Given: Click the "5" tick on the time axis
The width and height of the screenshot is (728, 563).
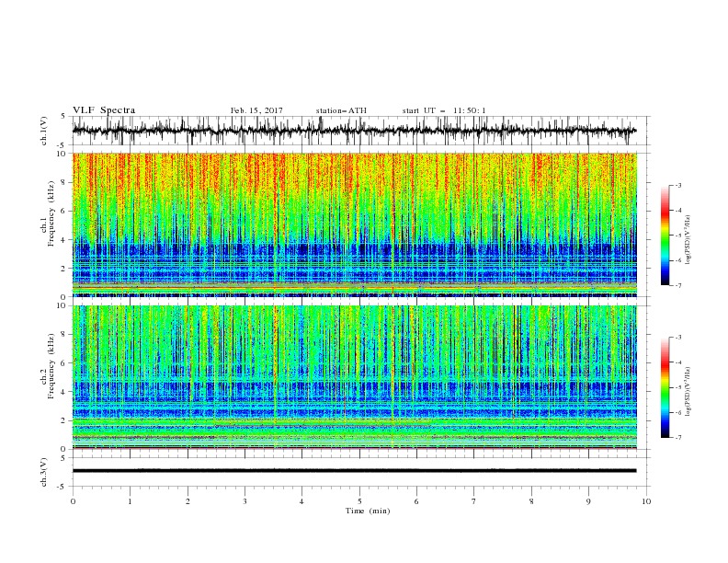Looking at the screenshot, I should tap(359, 501).
